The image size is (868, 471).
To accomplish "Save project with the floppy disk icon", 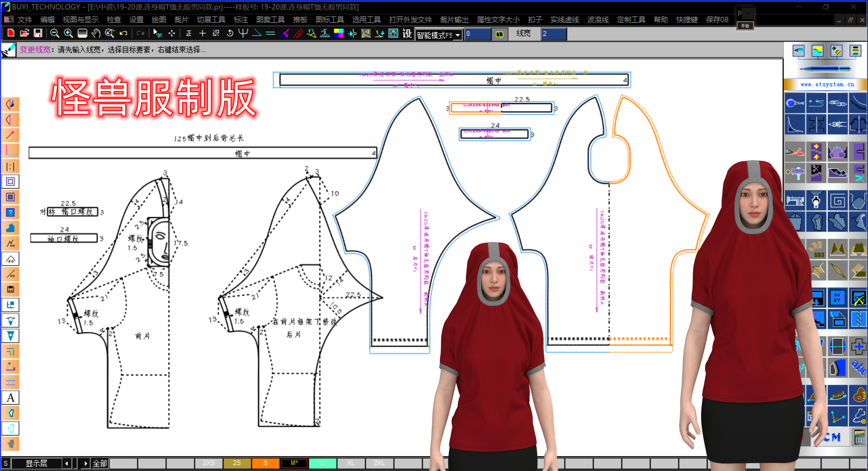I will 38,33.
